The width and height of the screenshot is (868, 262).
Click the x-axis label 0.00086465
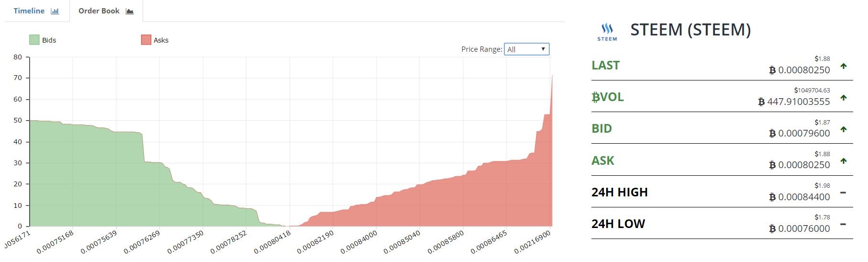(x=489, y=242)
